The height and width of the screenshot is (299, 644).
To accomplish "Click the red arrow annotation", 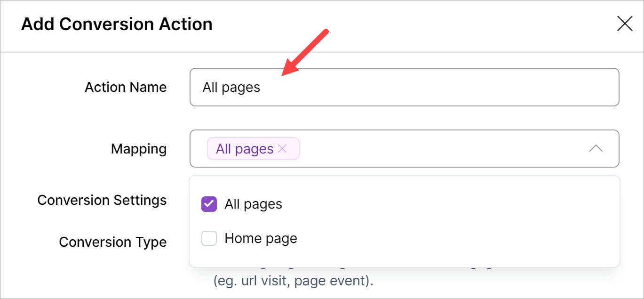I will coord(305,52).
